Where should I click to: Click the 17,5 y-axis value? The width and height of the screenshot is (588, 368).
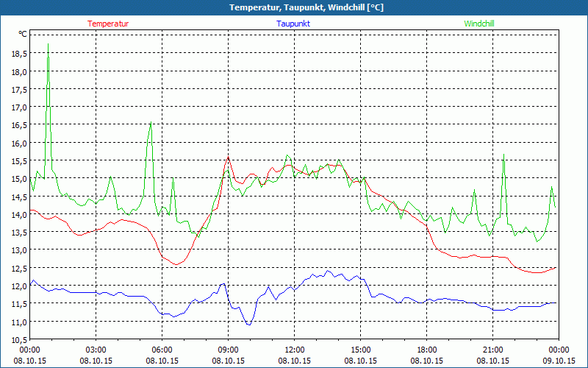click(x=20, y=90)
